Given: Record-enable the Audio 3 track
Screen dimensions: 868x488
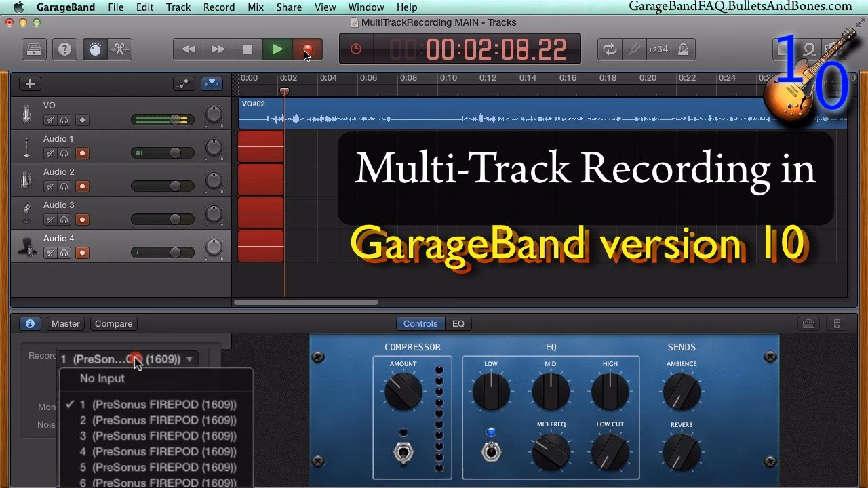Looking at the screenshot, I should pos(82,218).
